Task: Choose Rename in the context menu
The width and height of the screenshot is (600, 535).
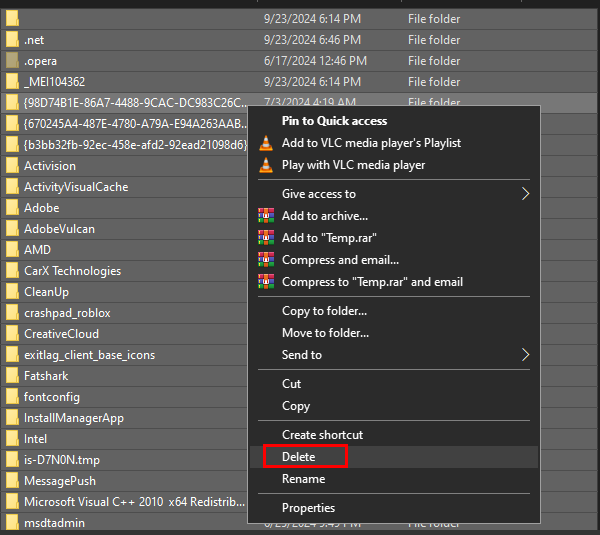Action: click(303, 479)
